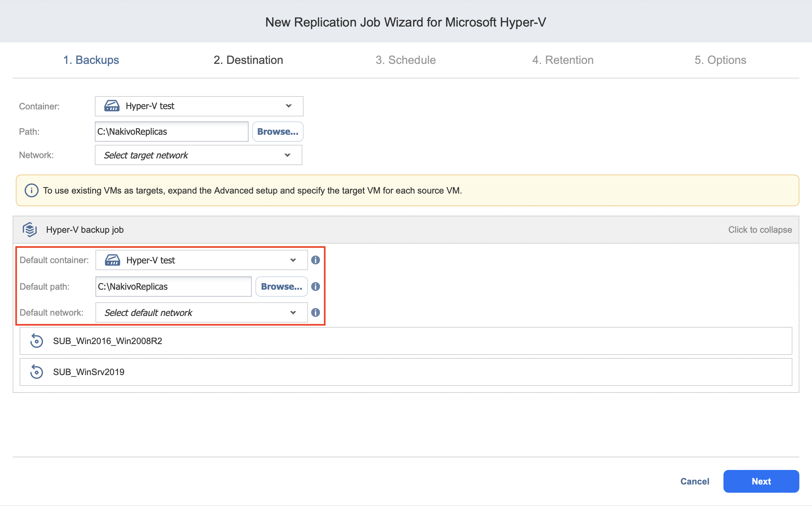Viewport: 812px width, 506px height.
Task: Click the Hyper-V backup job stack icon
Action: tap(29, 230)
